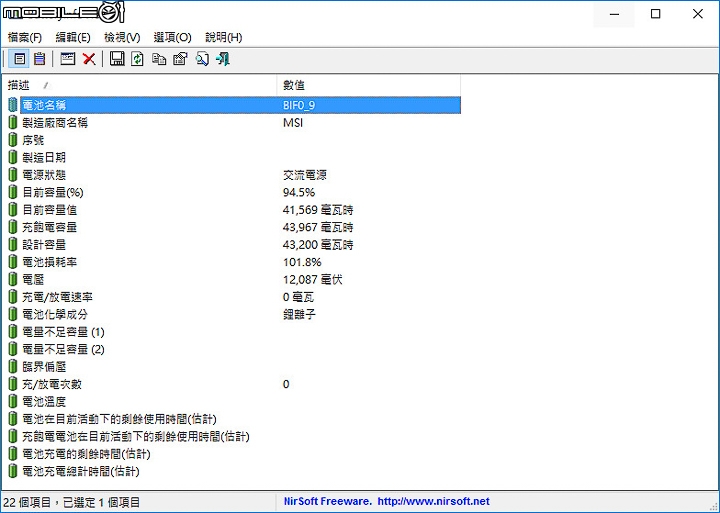The image size is (720, 513).
Task: Select the 充電/放電速率 row
Action: pos(234,297)
